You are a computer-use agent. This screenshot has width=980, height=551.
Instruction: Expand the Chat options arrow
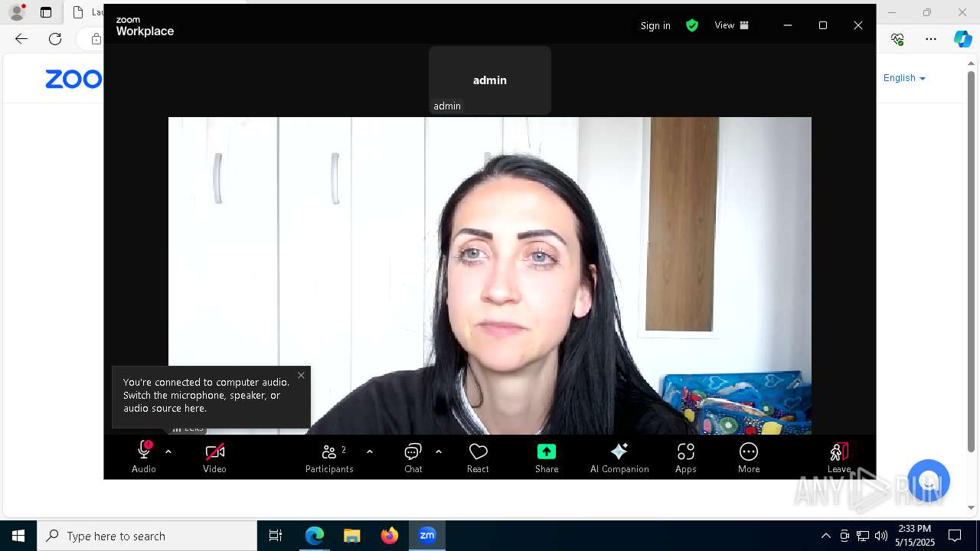click(x=439, y=452)
